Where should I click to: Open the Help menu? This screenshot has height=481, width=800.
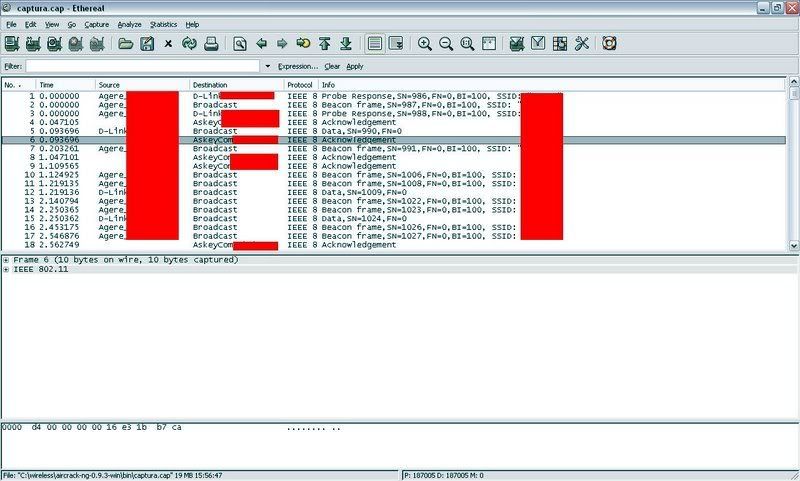coord(192,24)
